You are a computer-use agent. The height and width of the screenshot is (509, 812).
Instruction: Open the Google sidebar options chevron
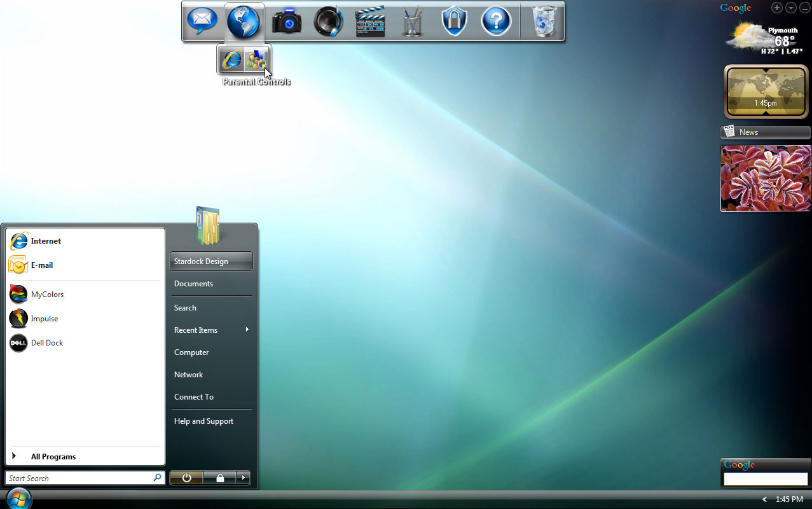790,8
